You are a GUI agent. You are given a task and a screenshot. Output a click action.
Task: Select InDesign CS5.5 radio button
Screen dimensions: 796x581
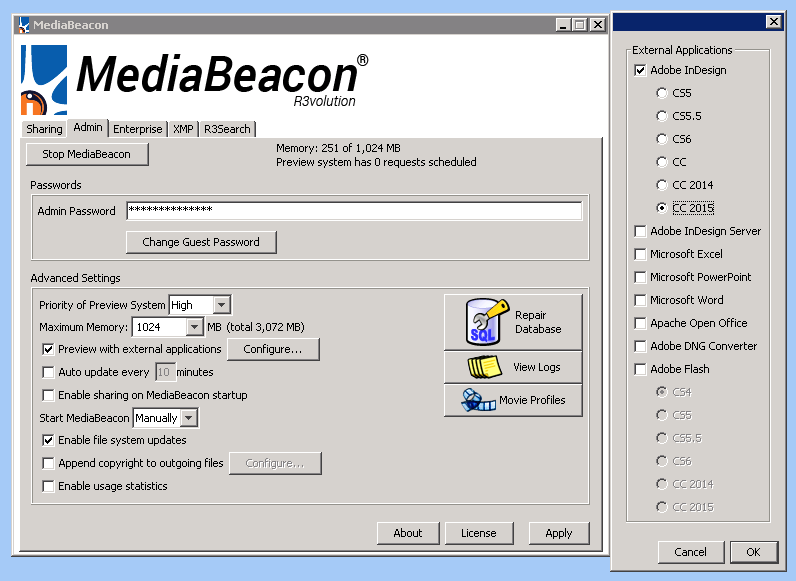tap(661, 116)
